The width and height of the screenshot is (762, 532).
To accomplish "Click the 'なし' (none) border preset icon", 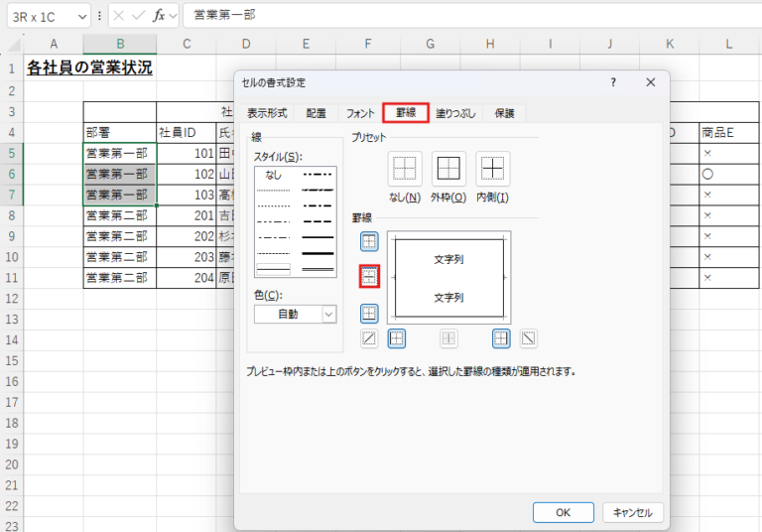I will 405,168.
